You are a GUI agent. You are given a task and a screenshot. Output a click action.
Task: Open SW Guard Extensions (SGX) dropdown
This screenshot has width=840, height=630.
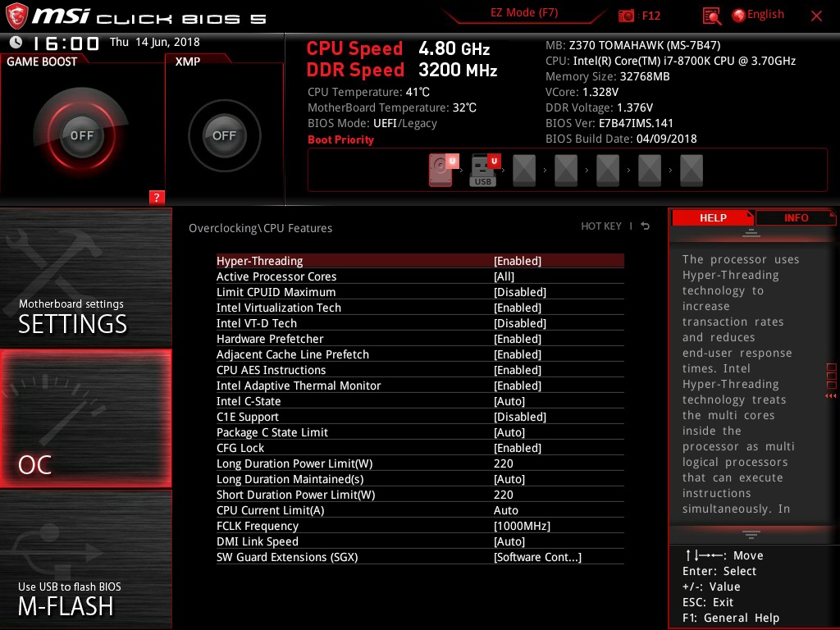click(420, 557)
